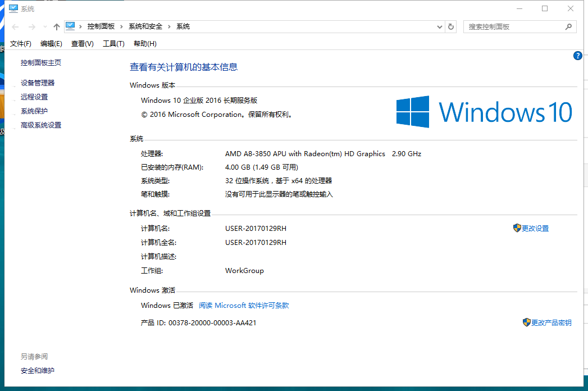Open 编辑(E) menu
588x391 pixels.
click(x=51, y=43)
